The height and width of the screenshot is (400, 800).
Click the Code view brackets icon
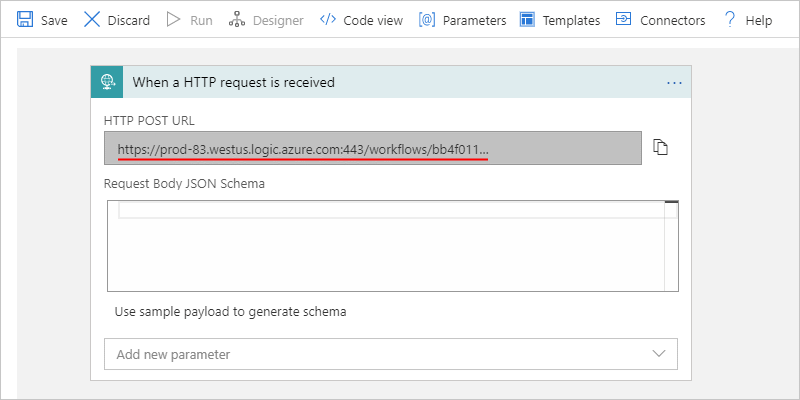click(x=327, y=20)
